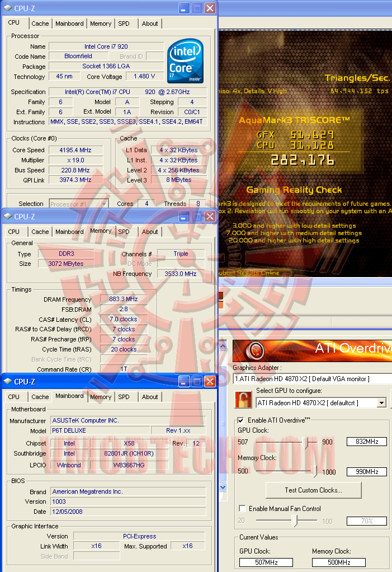Image resolution: width=392 pixels, height=572 pixels.
Task: Click the P6T DELUXE model field
Action: point(100,430)
